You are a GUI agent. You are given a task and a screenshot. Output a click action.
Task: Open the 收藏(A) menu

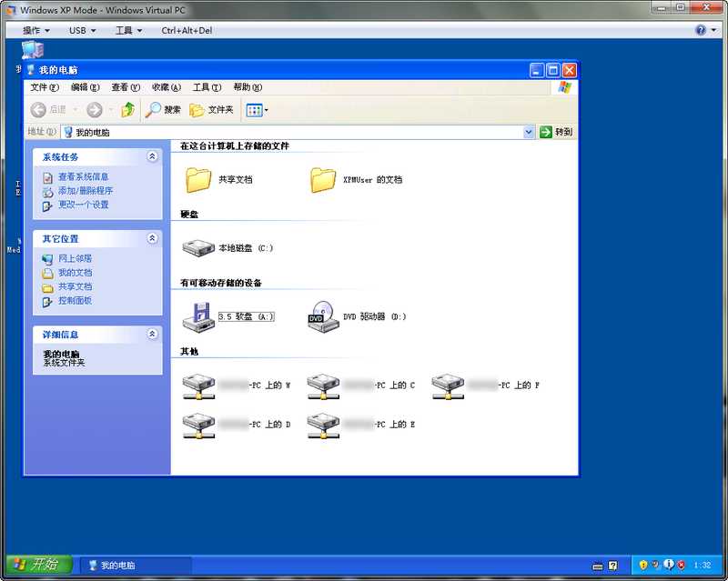point(167,87)
